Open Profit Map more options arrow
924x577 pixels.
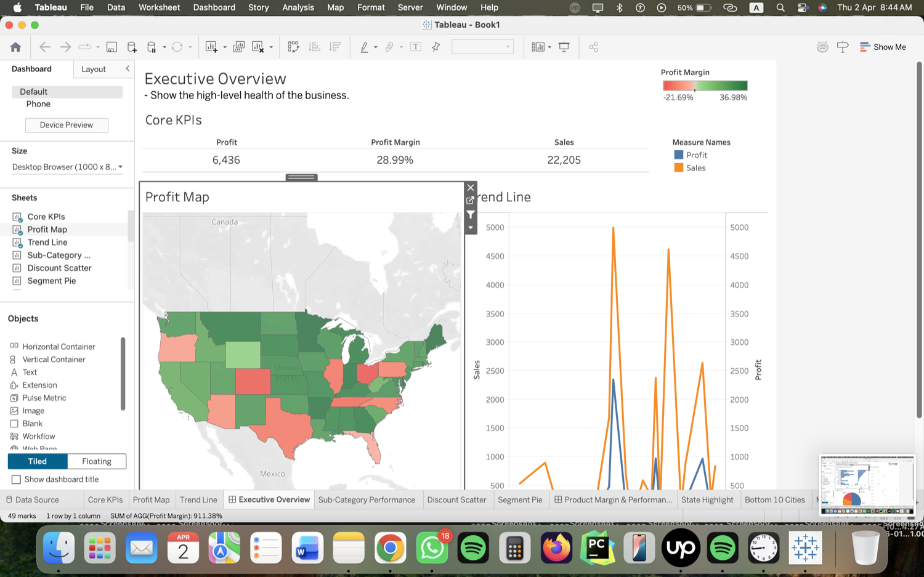[471, 228]
